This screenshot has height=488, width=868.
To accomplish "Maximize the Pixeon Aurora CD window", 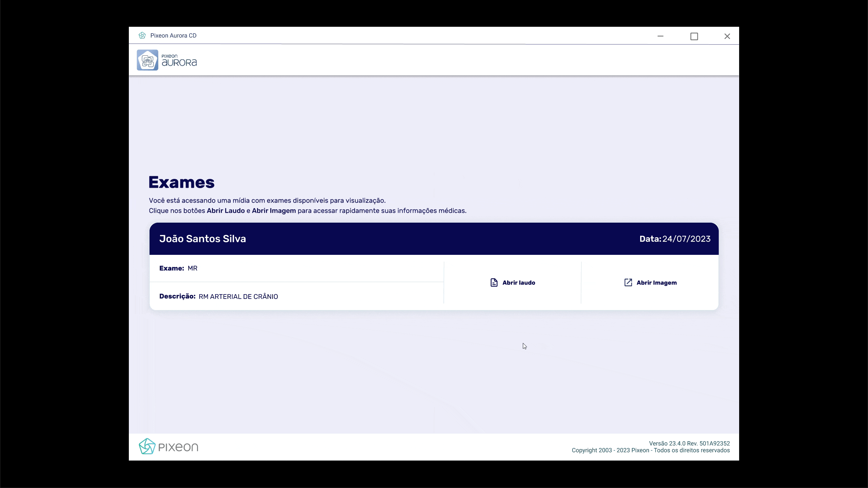I will tap(694, 36).
